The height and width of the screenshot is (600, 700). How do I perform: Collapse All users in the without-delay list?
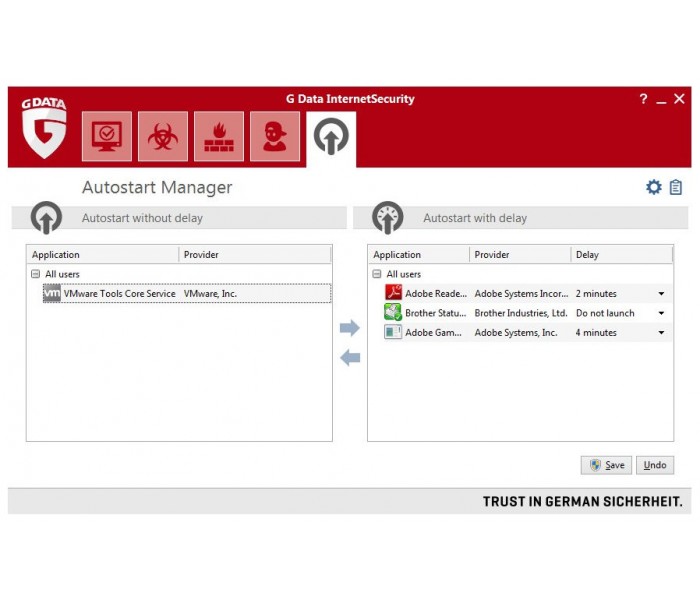(x=36, y=274)
